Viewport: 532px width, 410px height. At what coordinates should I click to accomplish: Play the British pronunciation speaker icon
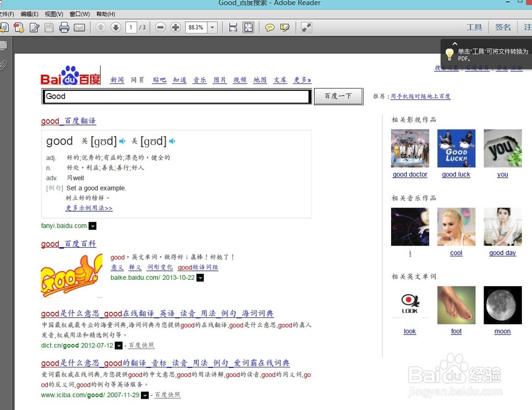122,141
